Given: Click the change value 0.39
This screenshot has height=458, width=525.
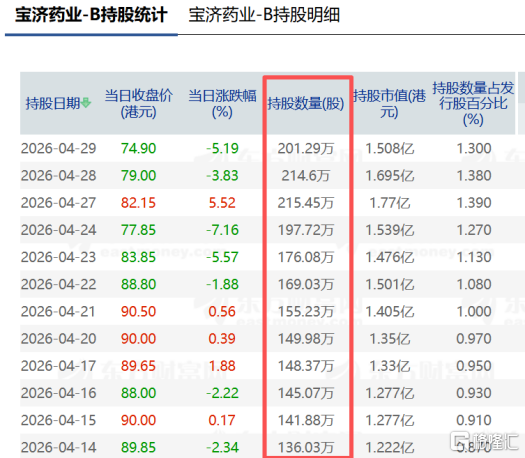Looking at the screenshot, I should 222,338.
